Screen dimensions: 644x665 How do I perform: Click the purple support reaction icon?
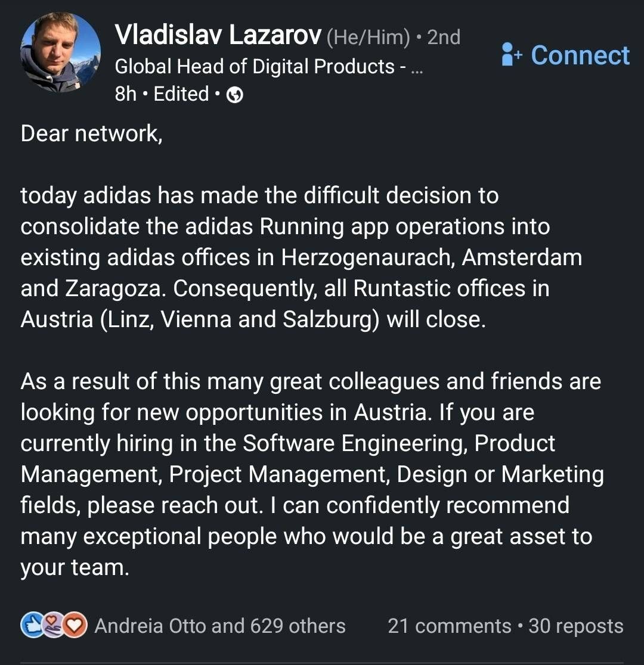point(52,626)
